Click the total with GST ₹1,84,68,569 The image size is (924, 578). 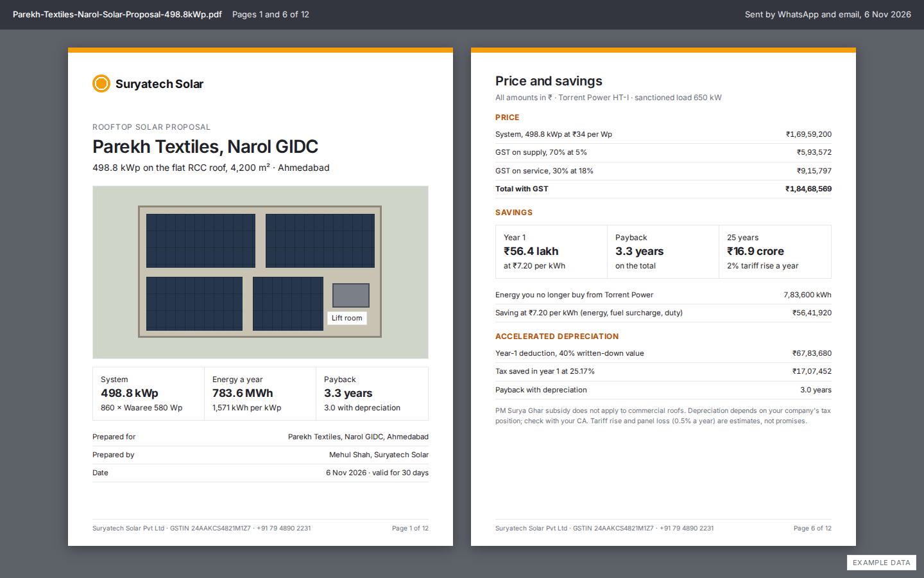809,189
